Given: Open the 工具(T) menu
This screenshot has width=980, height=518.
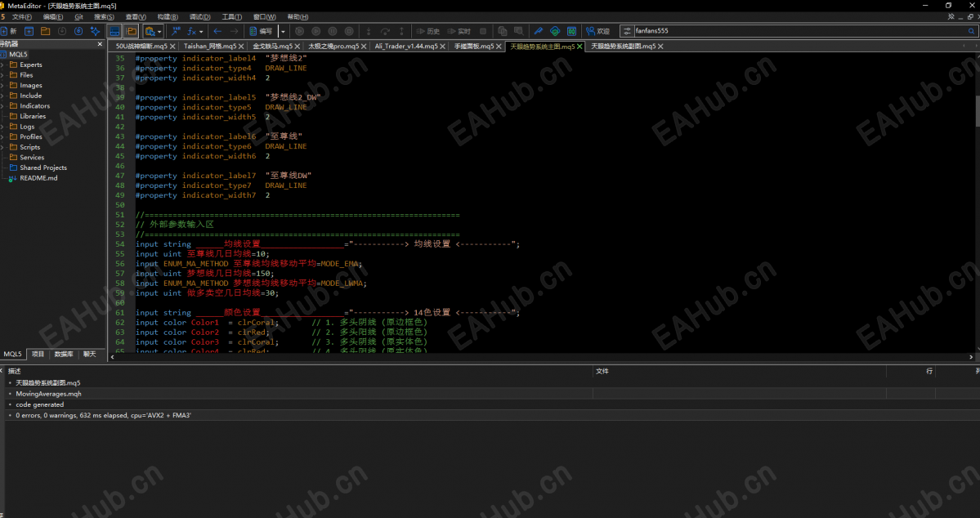Looking at the screenshot, I should click(x=232, y=17).
